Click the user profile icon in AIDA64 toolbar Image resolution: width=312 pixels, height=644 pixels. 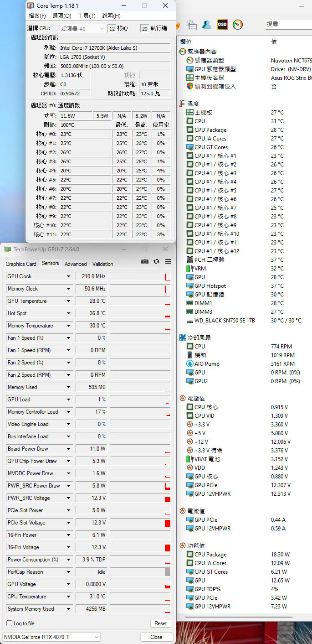[x=207, y=25]
